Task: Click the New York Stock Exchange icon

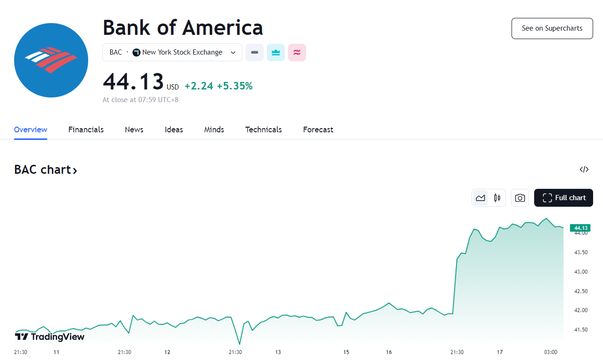Action: (x=137, y=52)
